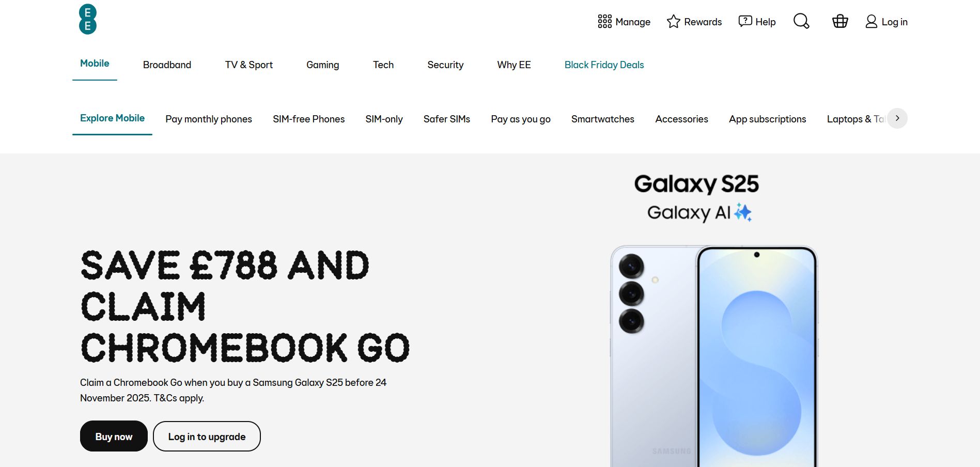Viewport: 980px width, 467px height.
Task: Click the EE logo
Action: [88, 19]
